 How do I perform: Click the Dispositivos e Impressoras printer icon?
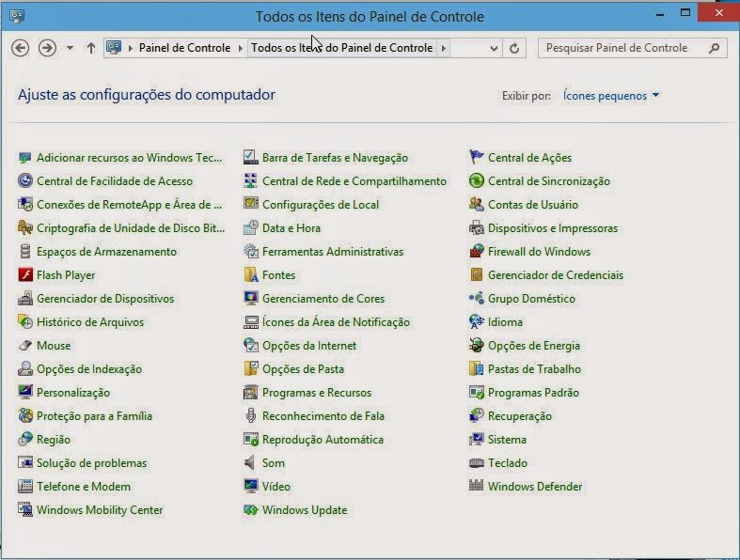476,228
